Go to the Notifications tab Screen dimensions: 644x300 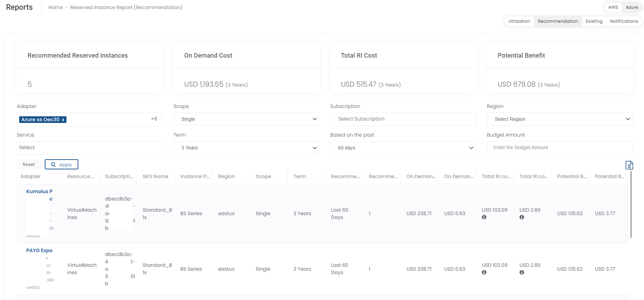click(624, 21)
